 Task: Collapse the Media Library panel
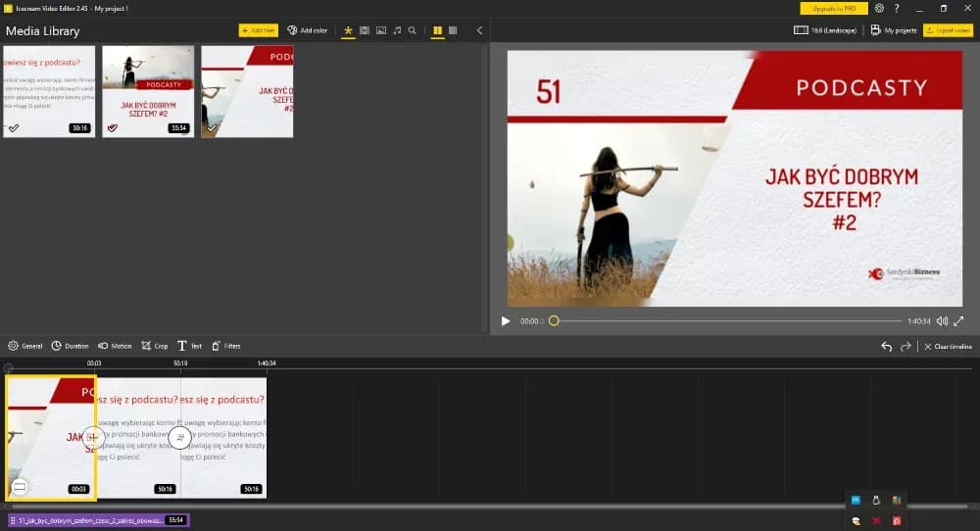tap(479, 30)
